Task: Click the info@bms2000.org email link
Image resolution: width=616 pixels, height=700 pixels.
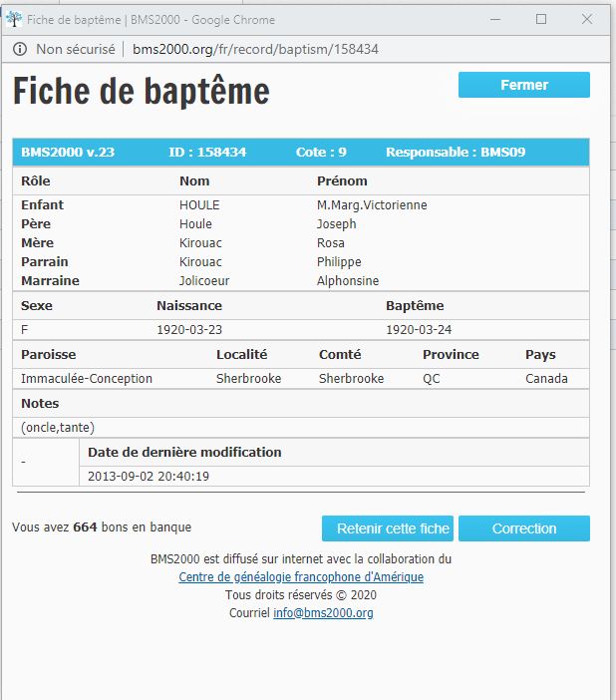Action: tap(323, 613)
